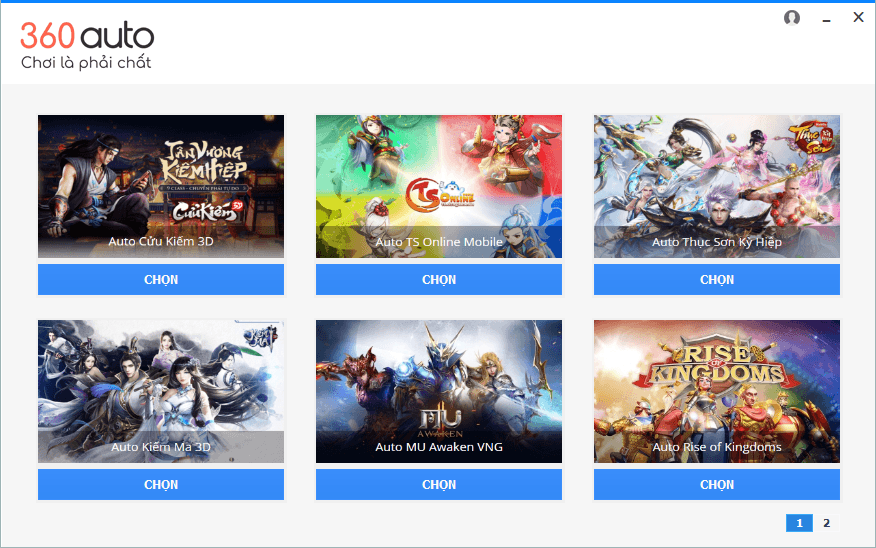The image size is (876, 548).
Task: Click the Rise of Kingdoms title logo
Action: point(717,364)
